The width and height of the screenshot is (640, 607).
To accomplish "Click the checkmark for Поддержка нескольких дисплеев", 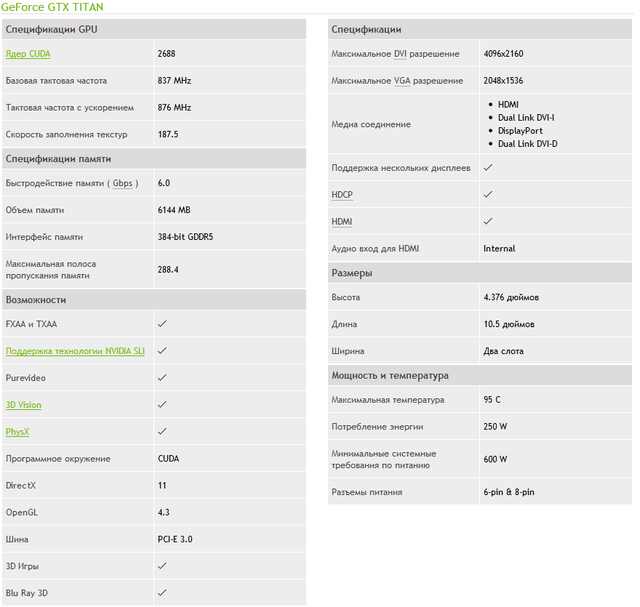I will pos(487,168).
